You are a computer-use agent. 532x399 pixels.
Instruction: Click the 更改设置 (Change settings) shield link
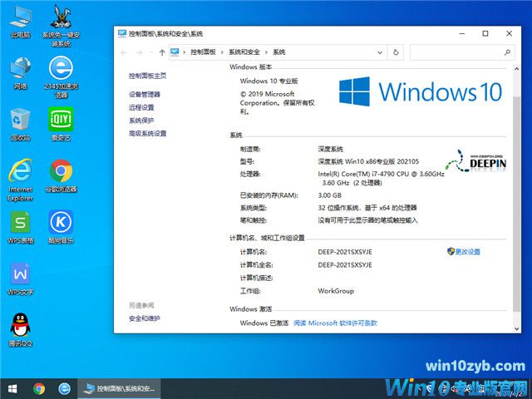click(x=464, y=252)
